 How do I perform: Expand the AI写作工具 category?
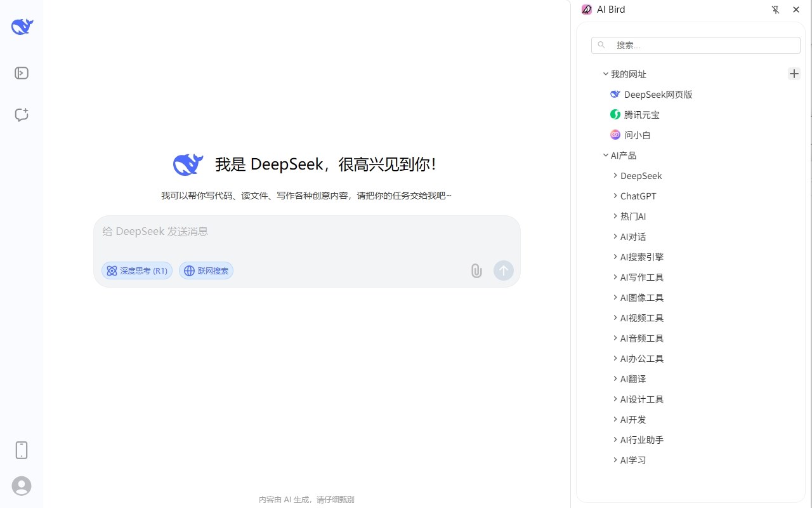coord(615,277)
